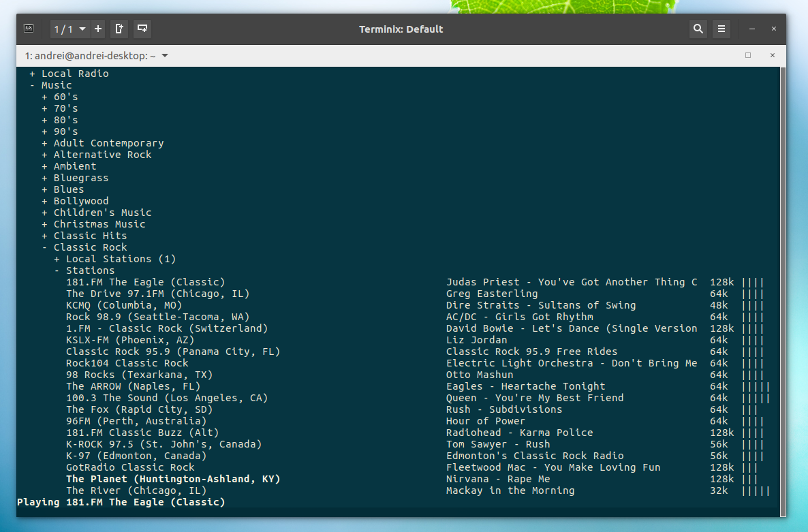Screen dimensions: 808x532
Task: Select The Fox (Rapid City, SD)
Action: pos(139,409)
